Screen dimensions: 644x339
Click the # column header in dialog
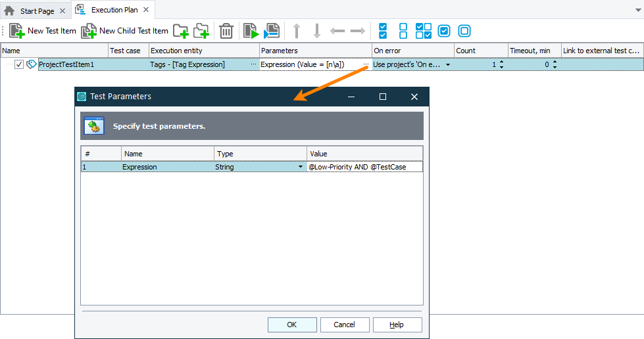[x=101, y=154]
